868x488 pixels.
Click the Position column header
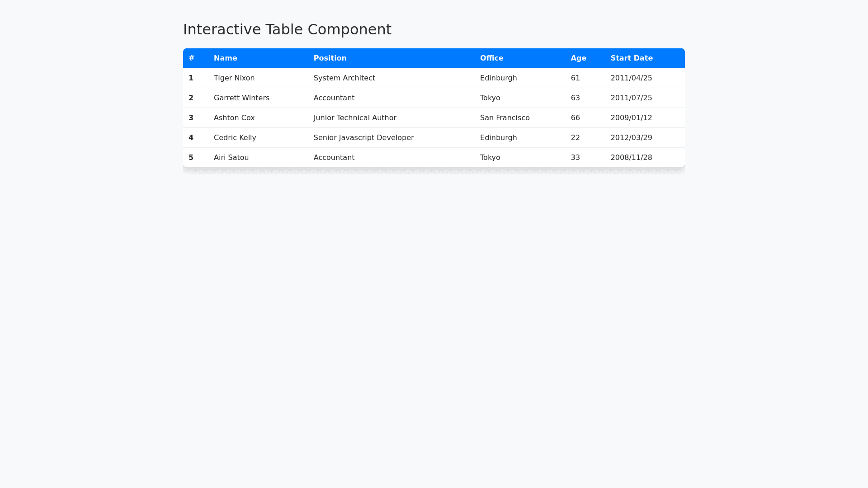click(x=330, y=58)
